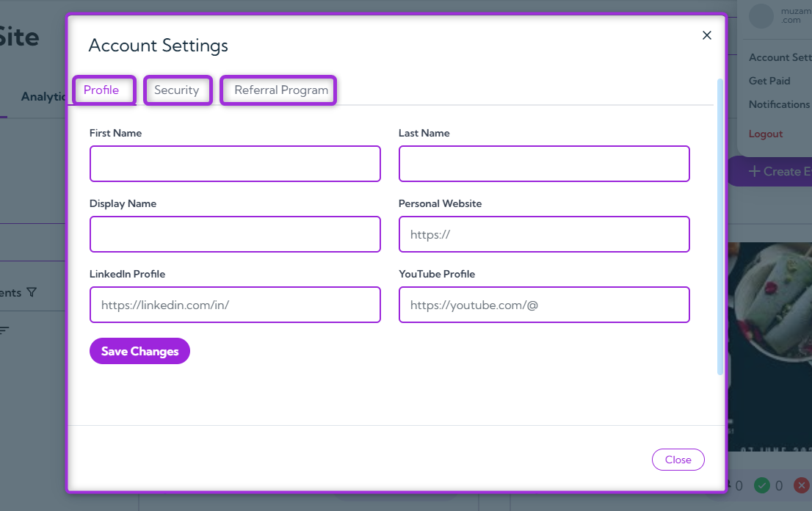Viewport: 812px width, 511px height.
Task: Open the Analytics tab behind the dialog
Action: [43, 97]
